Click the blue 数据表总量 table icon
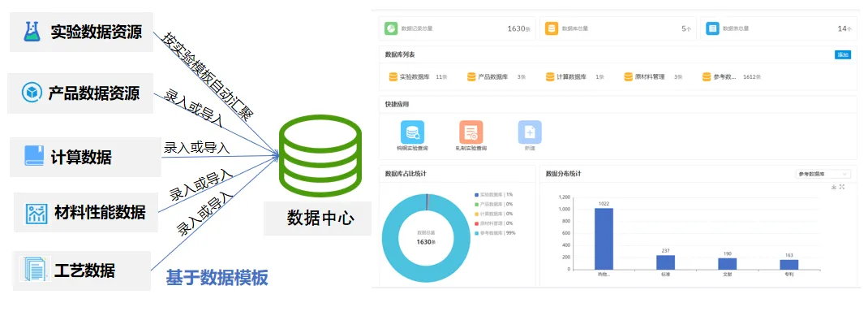868x316 pixels. click(x=712, y=28)
